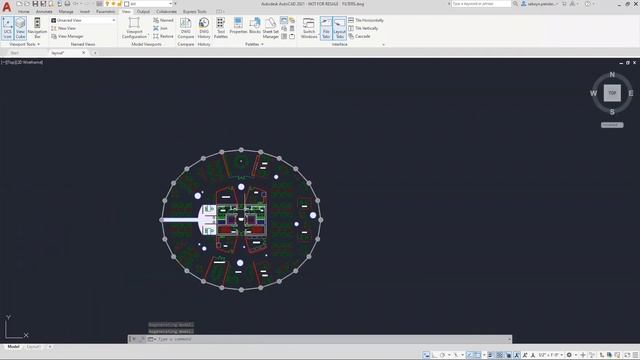Click Cascade windows

click(359, 36)
